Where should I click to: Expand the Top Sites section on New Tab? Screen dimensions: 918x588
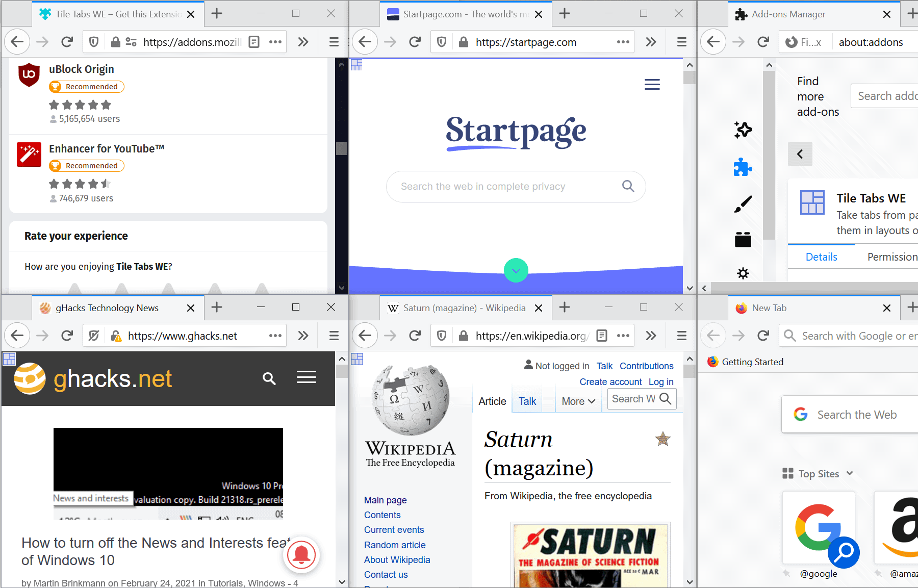pyautogui.click(x=849, y=473)
